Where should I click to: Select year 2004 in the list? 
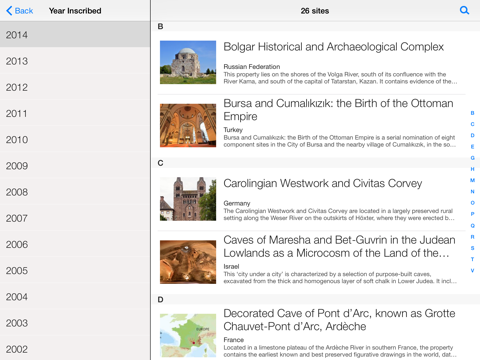pos(75,297)
